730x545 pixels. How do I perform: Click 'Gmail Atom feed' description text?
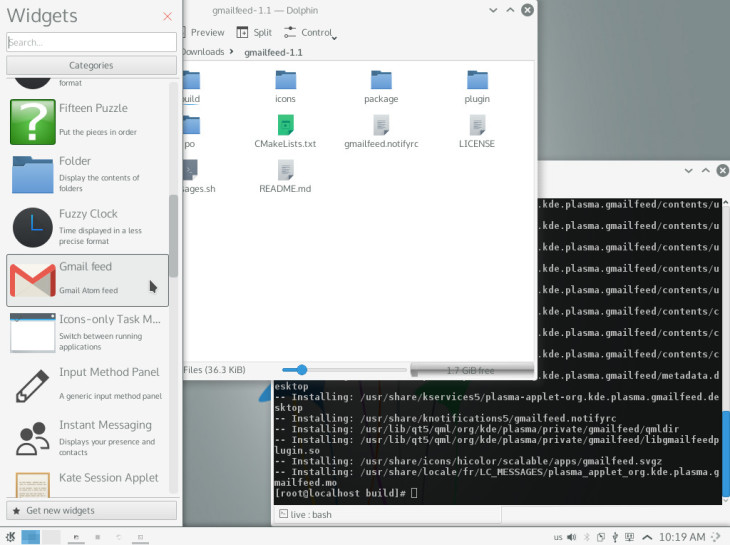88,290
